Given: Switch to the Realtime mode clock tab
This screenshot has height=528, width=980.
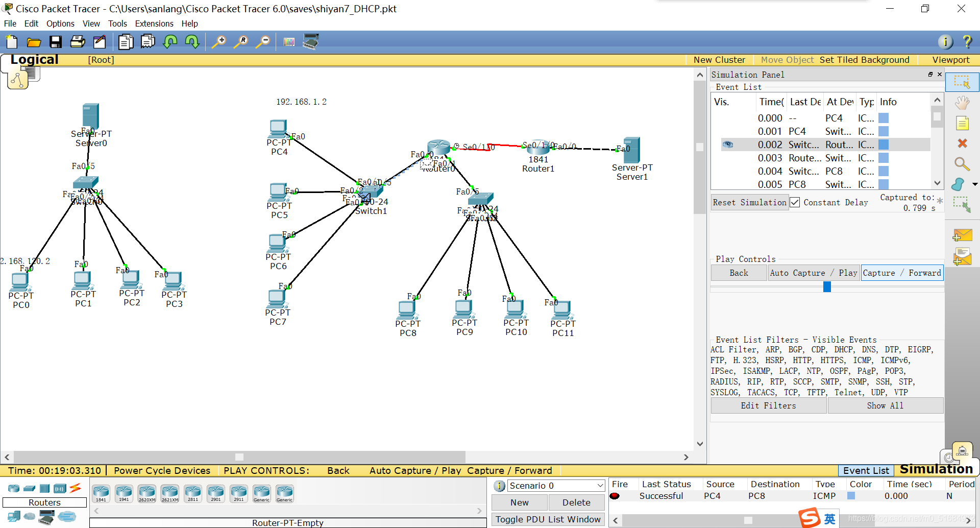Looking at the screenshot, I should pos(949,457).
